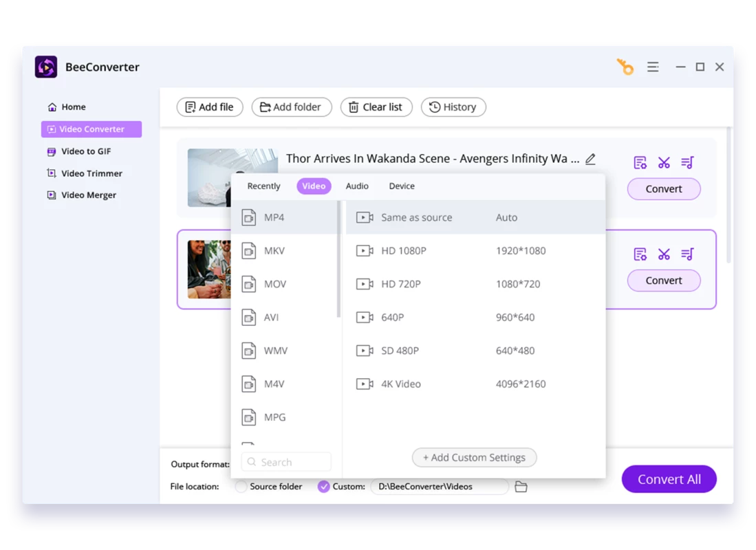Click Add Custom Settings button
Image resolution: width=756 pixels, height=550 pixels.
(x=475, y=457)
